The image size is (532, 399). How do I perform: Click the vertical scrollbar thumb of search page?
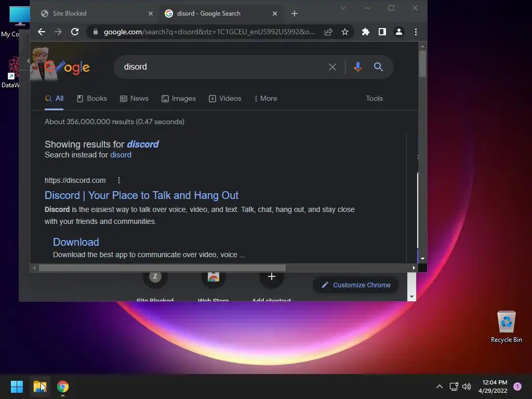click(422, 64)
